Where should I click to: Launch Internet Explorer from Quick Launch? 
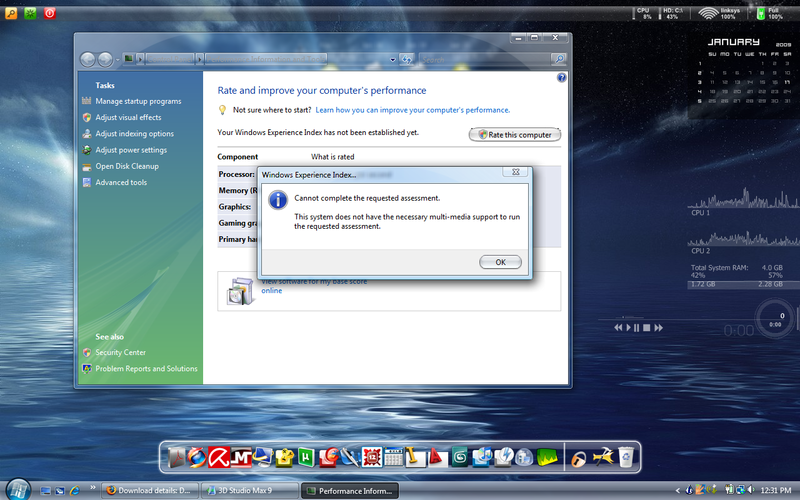coord(75,491)
